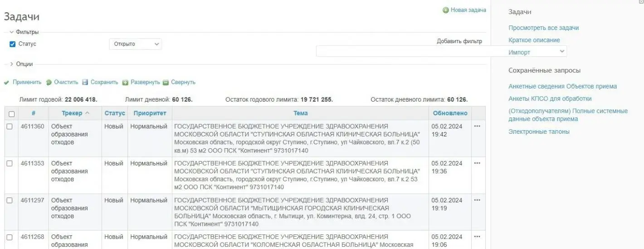This screenshot has width=644, height=249.
Task: Click the green plus icon for new task
Action: (446, 10)
